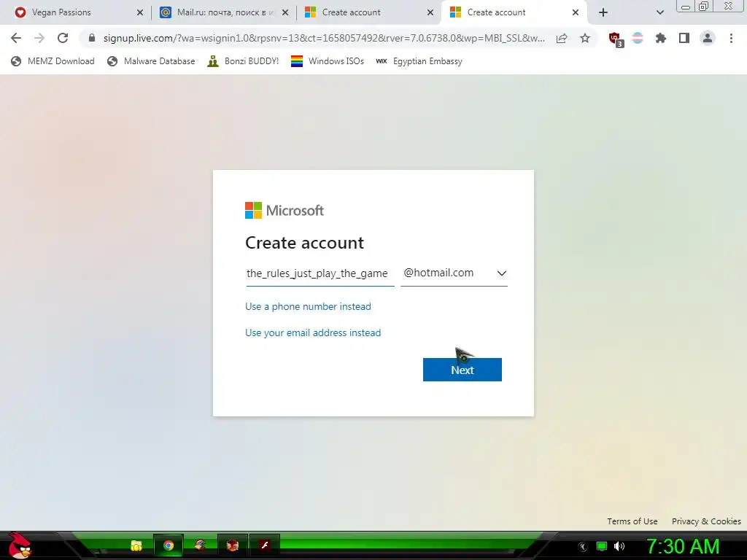Click the blue Next button

point(462,370)
